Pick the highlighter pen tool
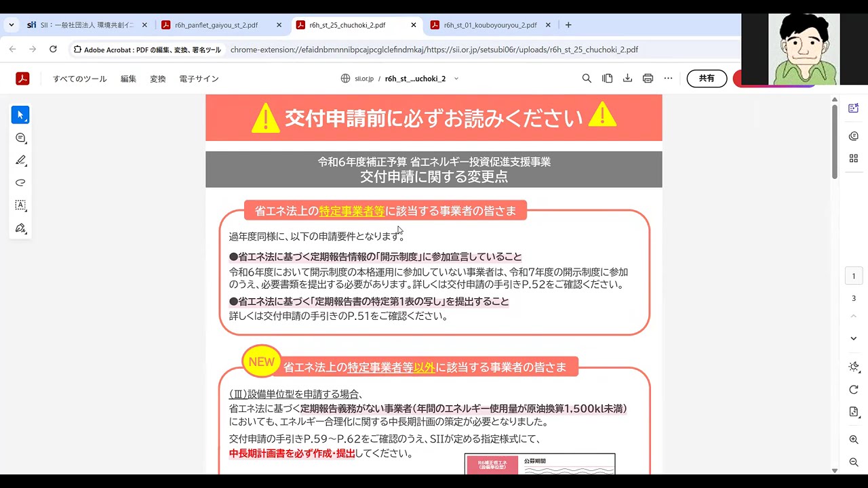 pyautogui.click(x=20, y=161)
